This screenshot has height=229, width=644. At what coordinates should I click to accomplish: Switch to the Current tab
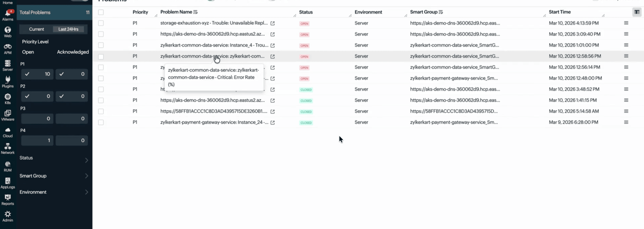click(36, 29)
